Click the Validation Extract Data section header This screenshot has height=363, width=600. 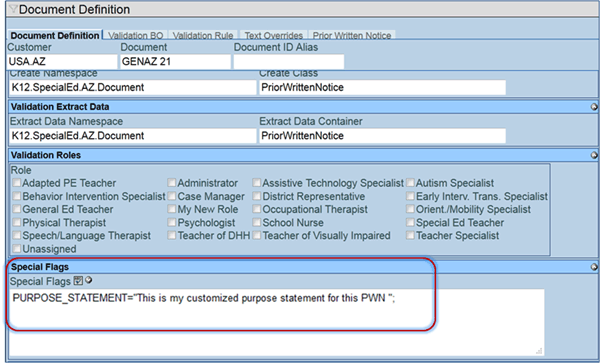[303, 107]
